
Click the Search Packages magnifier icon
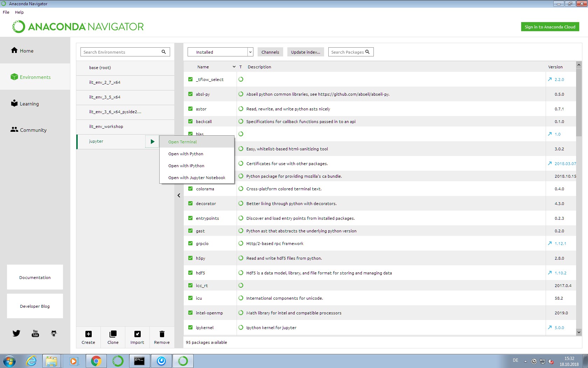click(367, 52)
